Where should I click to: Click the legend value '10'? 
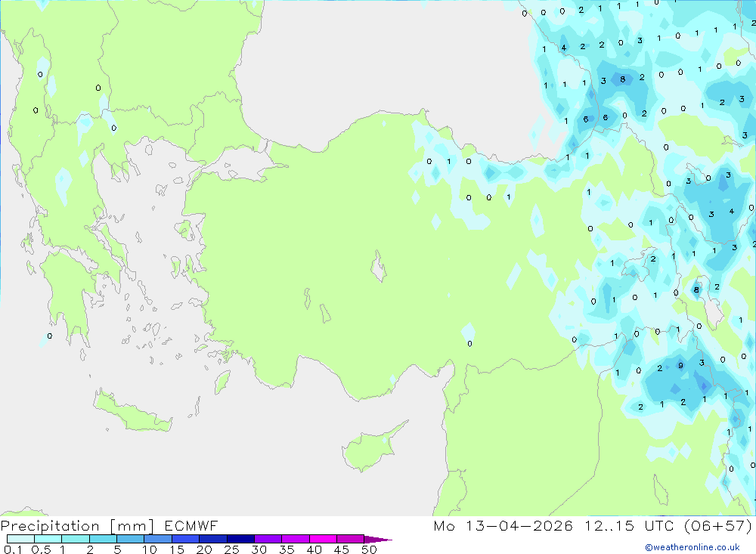(150, 549)
